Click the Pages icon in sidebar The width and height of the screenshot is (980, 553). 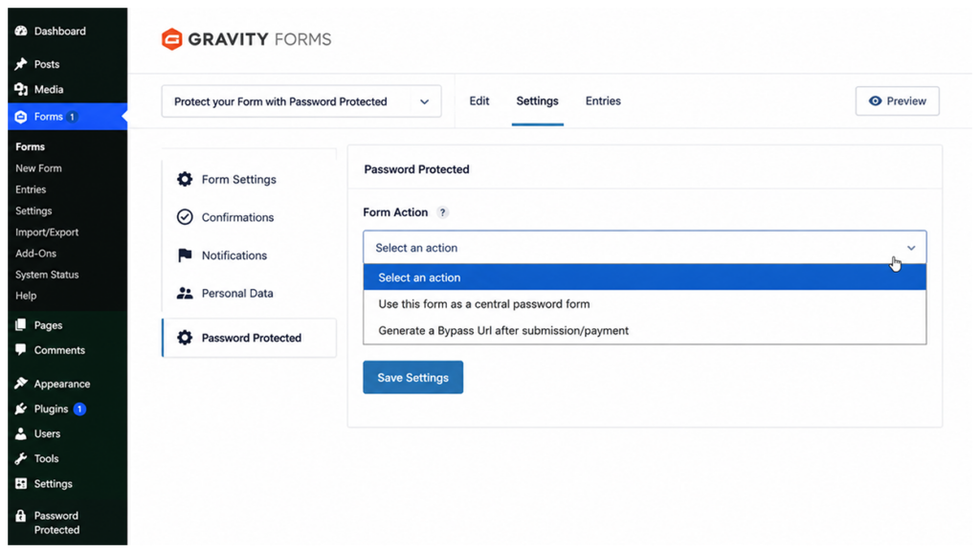[21, 325]
